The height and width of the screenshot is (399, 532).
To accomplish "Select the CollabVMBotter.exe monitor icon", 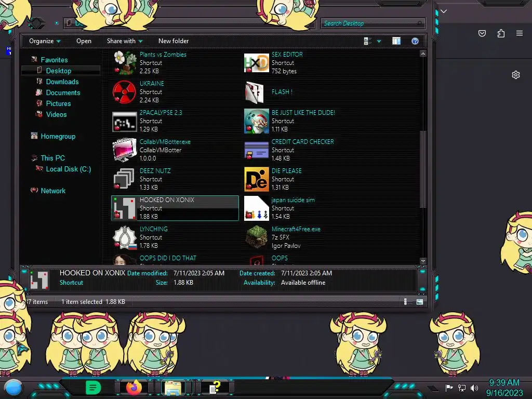I will pyautogui.click(x=124, y=150).
